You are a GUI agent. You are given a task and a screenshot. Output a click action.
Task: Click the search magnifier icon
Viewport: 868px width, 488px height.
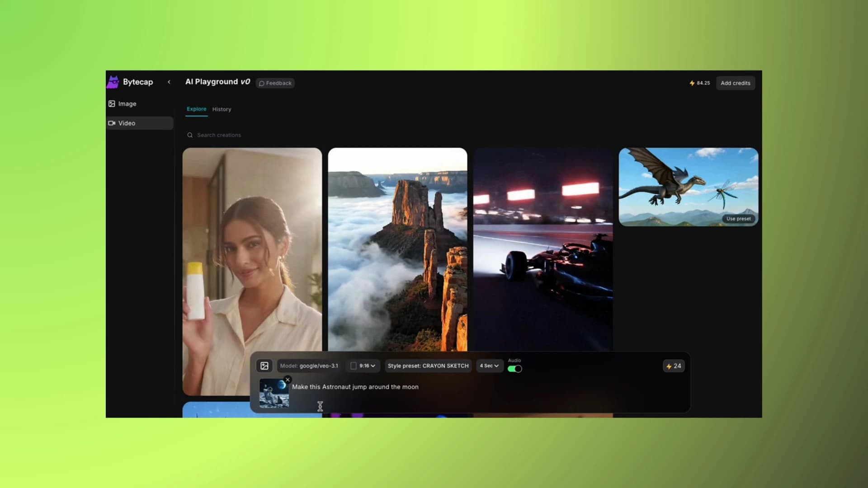[189, 135]
